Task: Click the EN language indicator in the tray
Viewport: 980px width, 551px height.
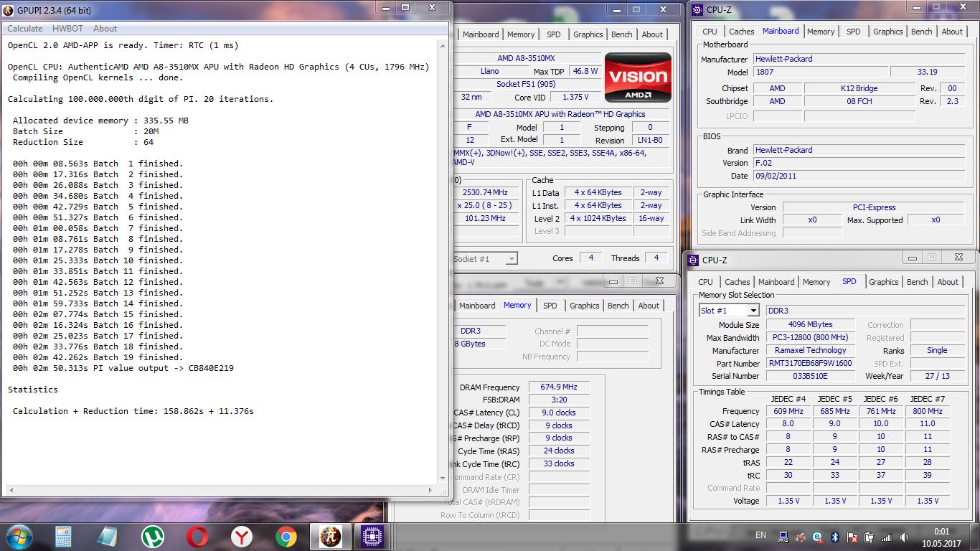Action: (760, 535)
